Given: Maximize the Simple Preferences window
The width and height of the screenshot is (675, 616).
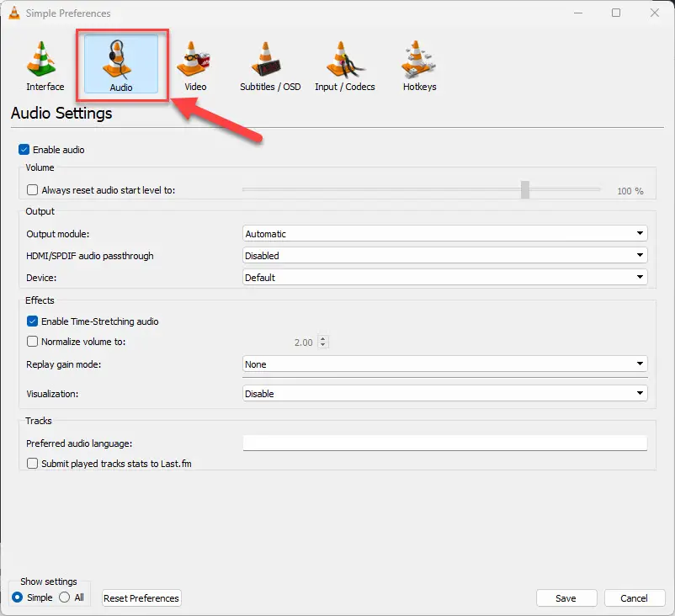Looking at the screenshot, I should coord(616,13).
